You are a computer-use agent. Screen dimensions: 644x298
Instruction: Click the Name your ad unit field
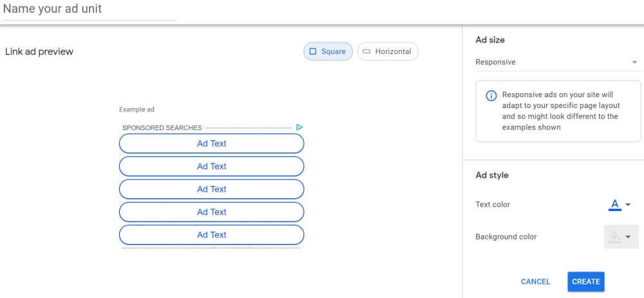[x=89, y=10]
